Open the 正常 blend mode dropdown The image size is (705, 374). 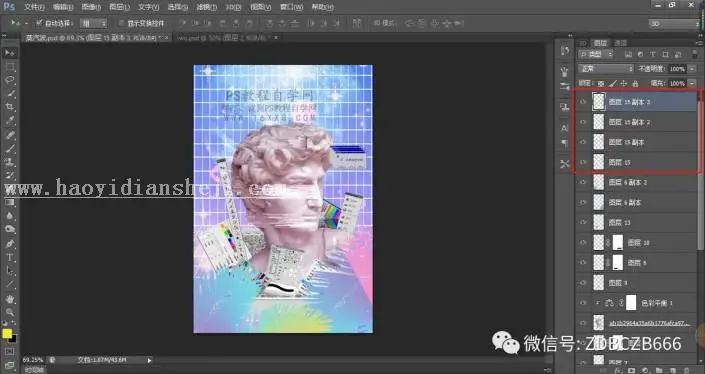pos(606,69)
